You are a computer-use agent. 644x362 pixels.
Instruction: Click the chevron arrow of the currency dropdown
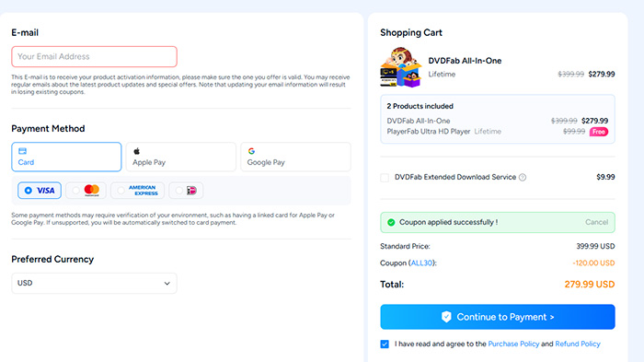coord(167,284)
